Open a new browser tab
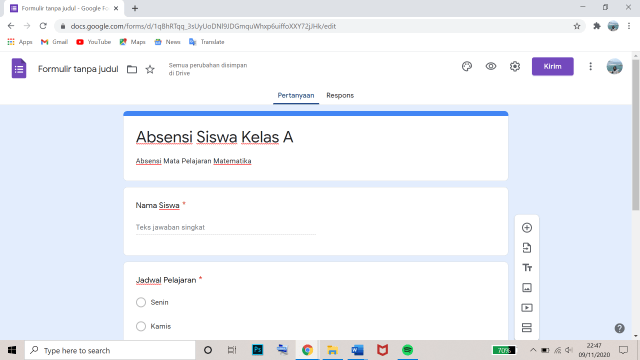Viewport: 640px width, 360px height. pyautogui.click(x=135, y=8)
